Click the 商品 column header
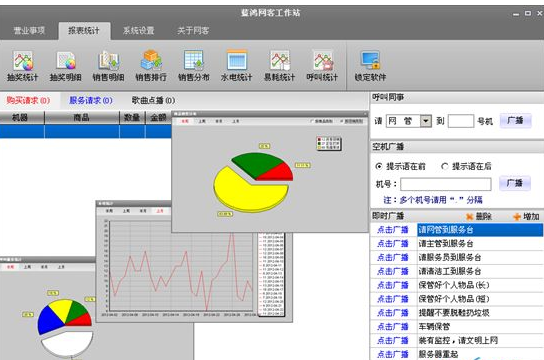Viewport: 544px width, 360px height. [x=82, y=118]
